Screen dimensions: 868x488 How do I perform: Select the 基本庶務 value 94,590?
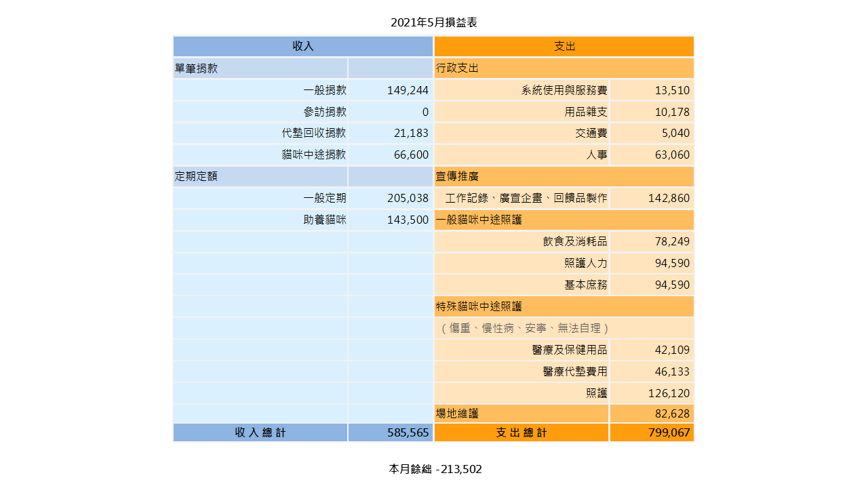[672, 285]
